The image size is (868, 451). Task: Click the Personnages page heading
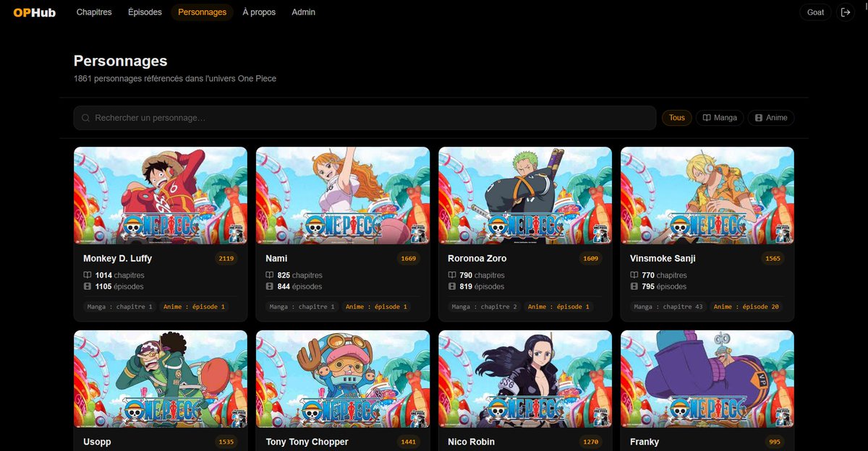pyautogui.click(x=121, y=61)
